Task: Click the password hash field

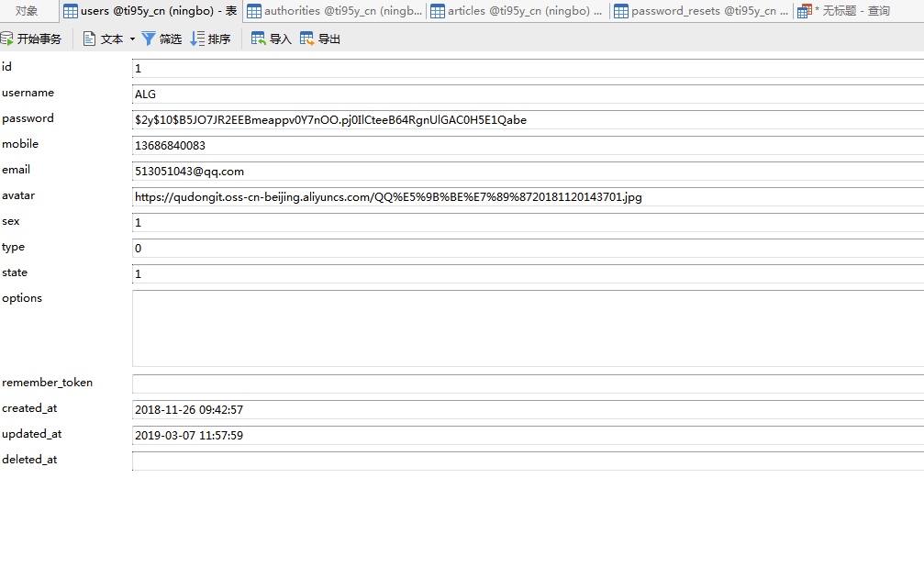Action: [x=528, y=120]
